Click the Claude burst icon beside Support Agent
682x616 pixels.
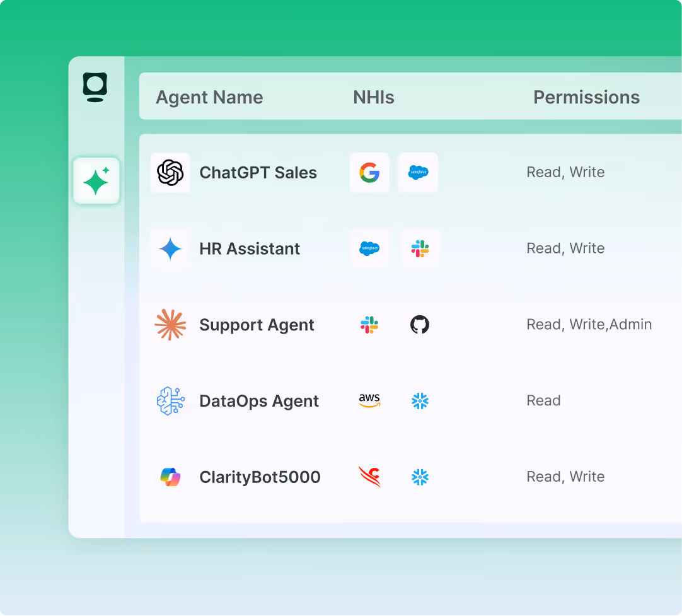pyautogui.click(x=170, y=325)
